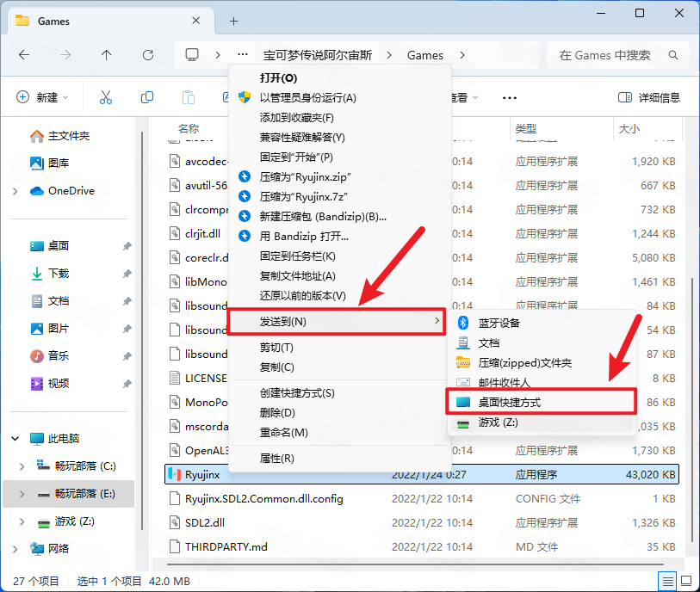Select 复制(C) in context menu

point(339,367)
